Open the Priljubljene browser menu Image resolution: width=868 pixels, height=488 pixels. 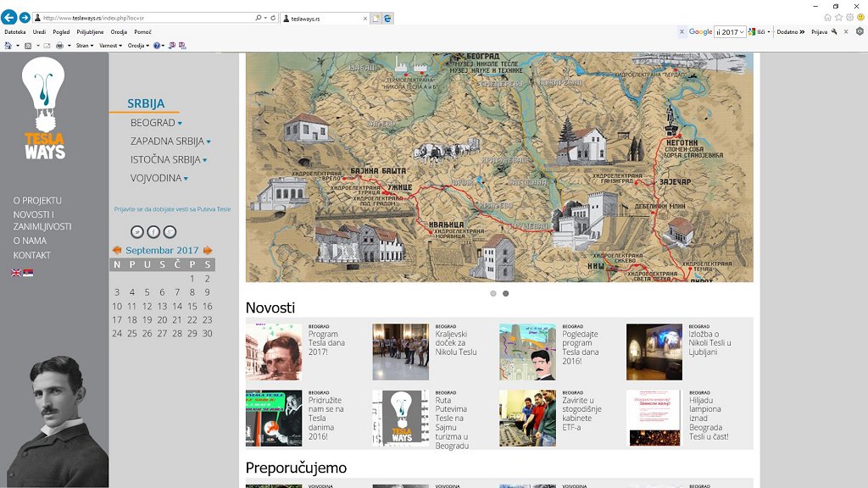click(90, 32)
